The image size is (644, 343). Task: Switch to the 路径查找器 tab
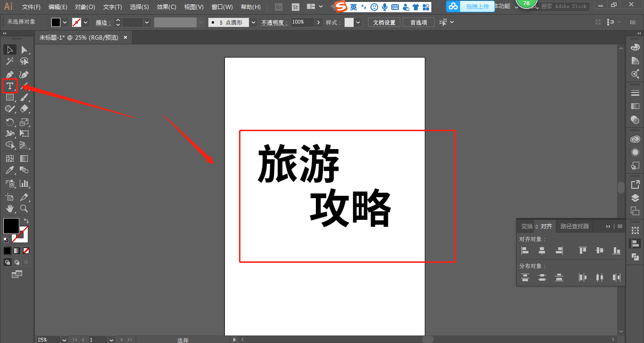[575, 226]
